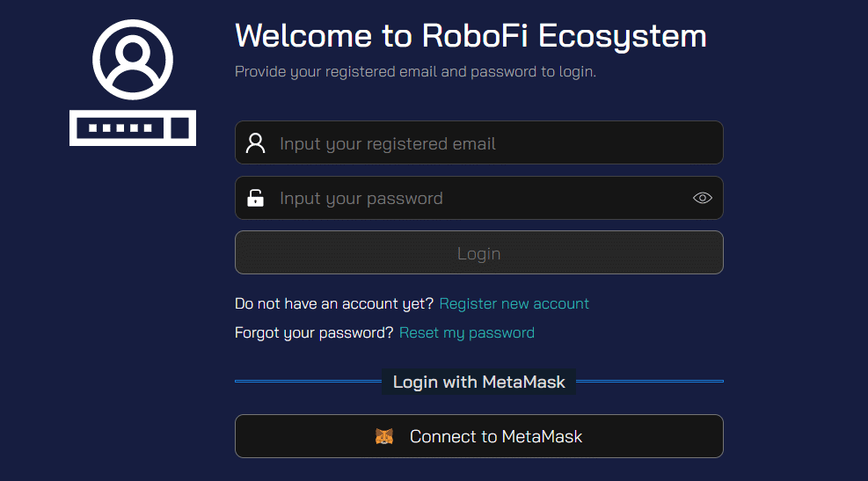The width and height of the screenshot is (868, 481).
Task: Click the blue divider line right of MetaMask label
Action: click(x=650, y=382)
